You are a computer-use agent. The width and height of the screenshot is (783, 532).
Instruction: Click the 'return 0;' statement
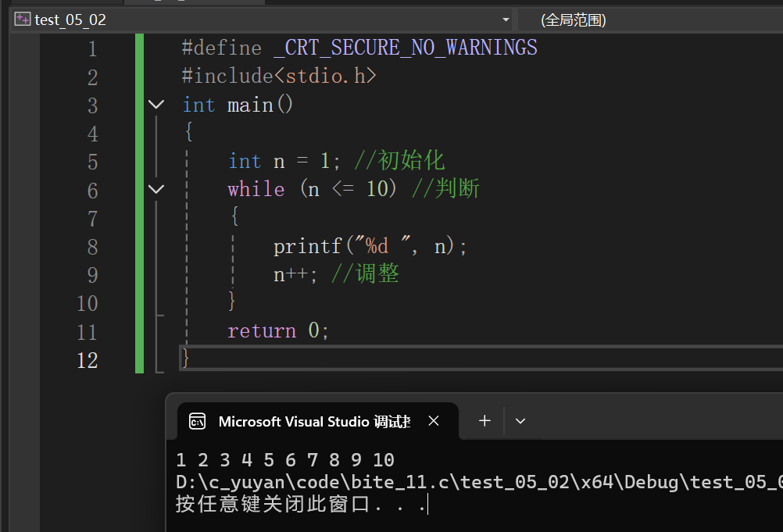[278, 330]
